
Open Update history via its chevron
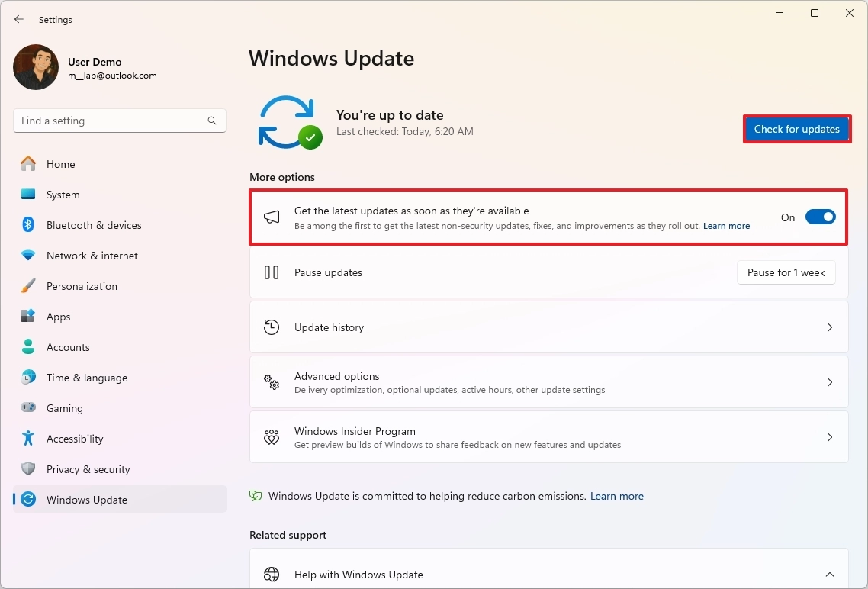(830, 327)
